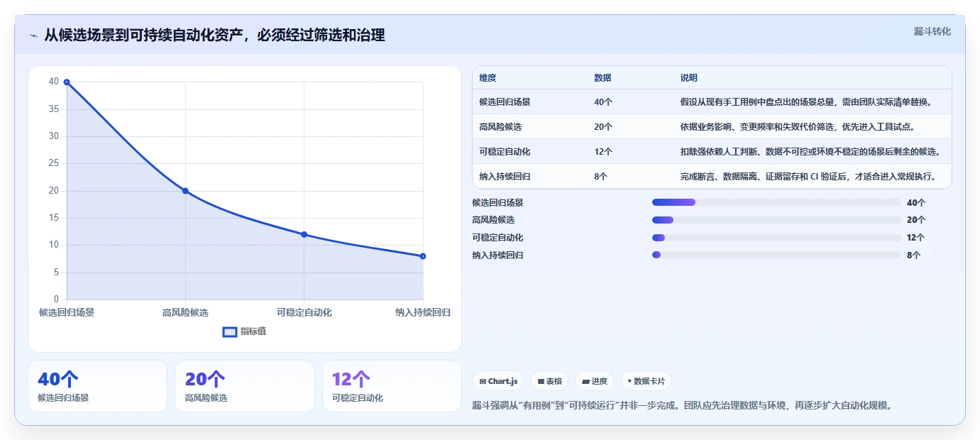The image size is (980, 440).
Task: Click the 可稳定自动化 progress bar
Action: tap(776, 238)
